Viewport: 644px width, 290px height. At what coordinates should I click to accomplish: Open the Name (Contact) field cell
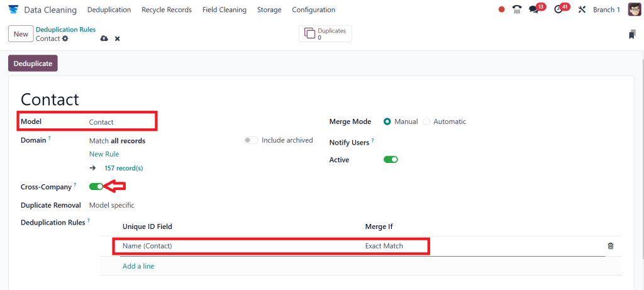(147, 246)
